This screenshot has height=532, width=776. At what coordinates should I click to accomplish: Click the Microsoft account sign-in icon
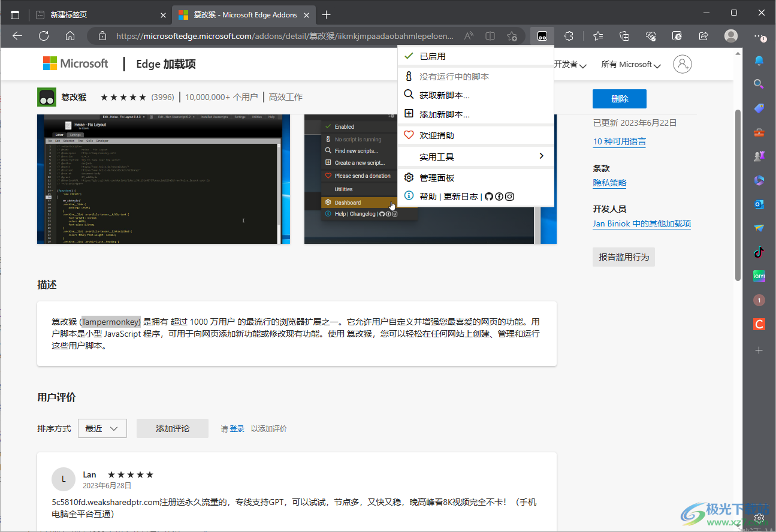(x=683, y=64)
